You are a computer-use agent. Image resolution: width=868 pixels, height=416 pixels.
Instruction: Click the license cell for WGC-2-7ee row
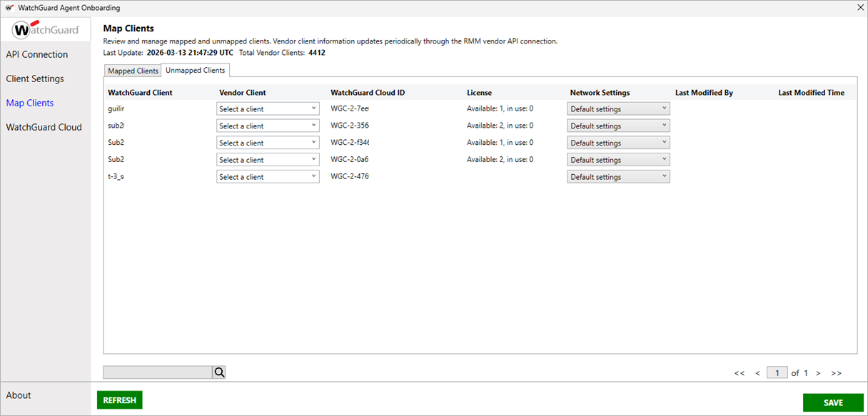pyautogui.click(x=500, y=108)
